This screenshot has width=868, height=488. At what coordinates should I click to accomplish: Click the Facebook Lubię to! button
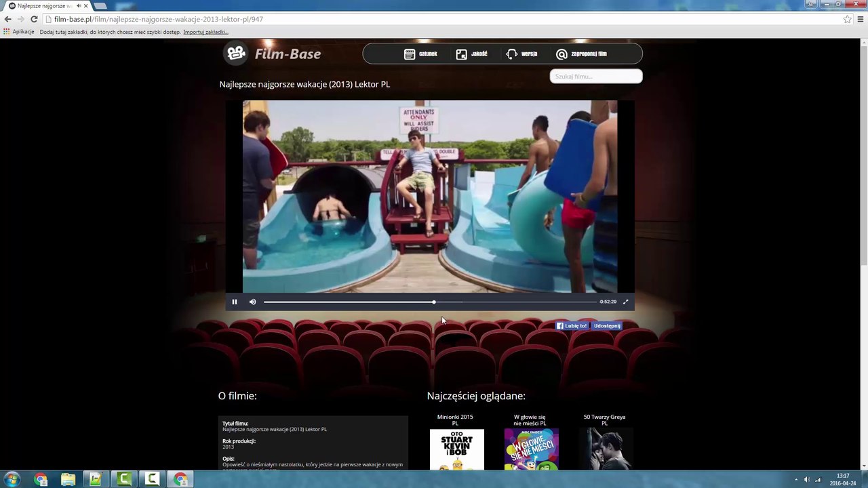click(572, 326)
